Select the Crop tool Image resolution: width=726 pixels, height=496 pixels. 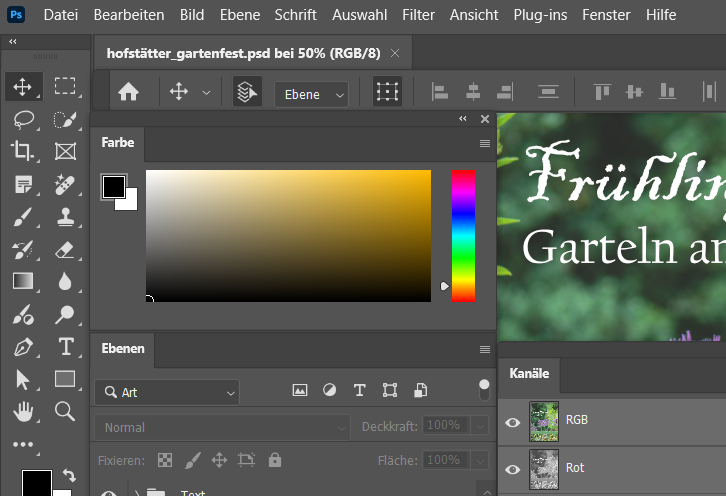(22, 151)
